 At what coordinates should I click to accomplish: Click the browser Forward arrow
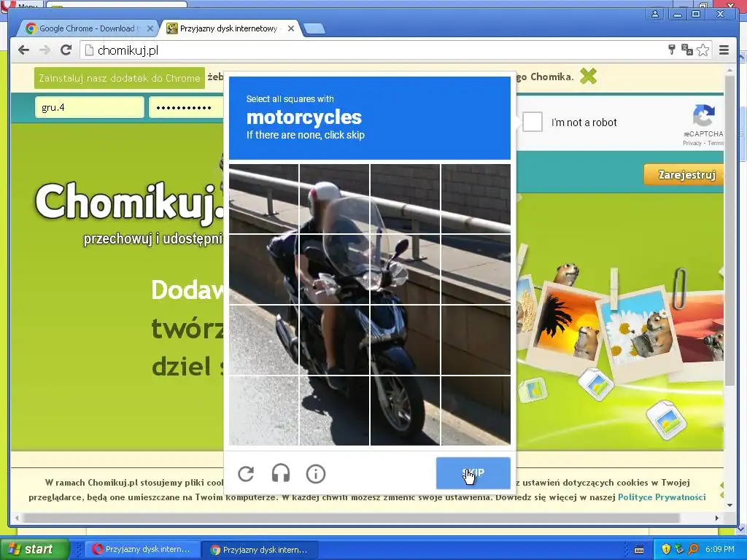44,50
